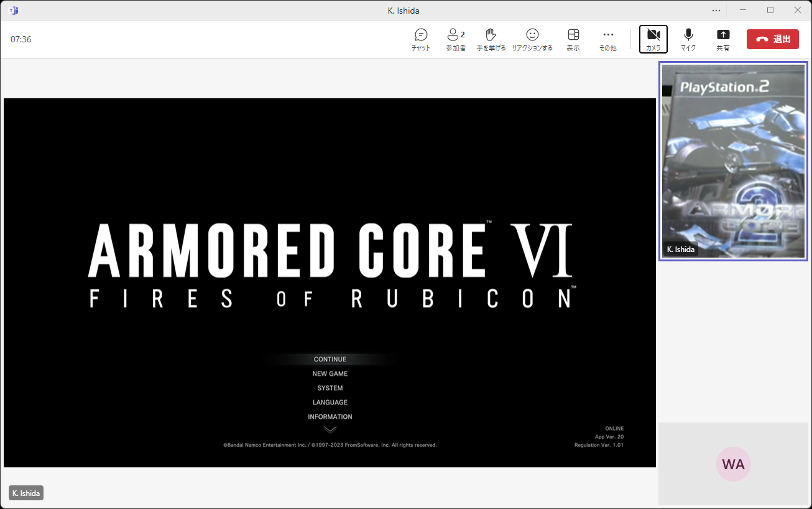
Task: Click the FIRES OF RUBICON subtitle text
Action: (333, 299)
